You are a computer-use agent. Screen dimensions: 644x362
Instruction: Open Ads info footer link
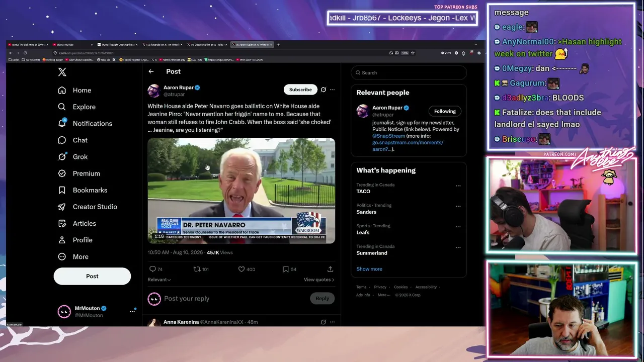click(x=363, y=295)
